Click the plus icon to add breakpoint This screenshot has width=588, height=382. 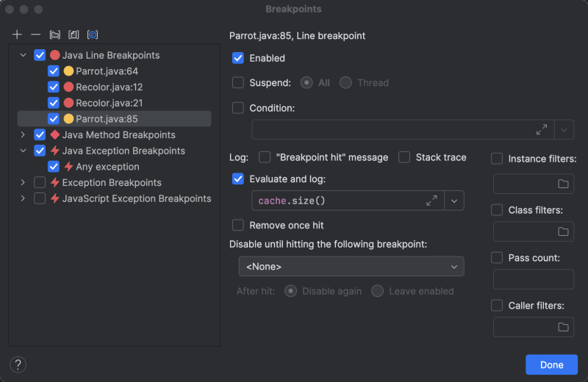[x=18, y=35]
